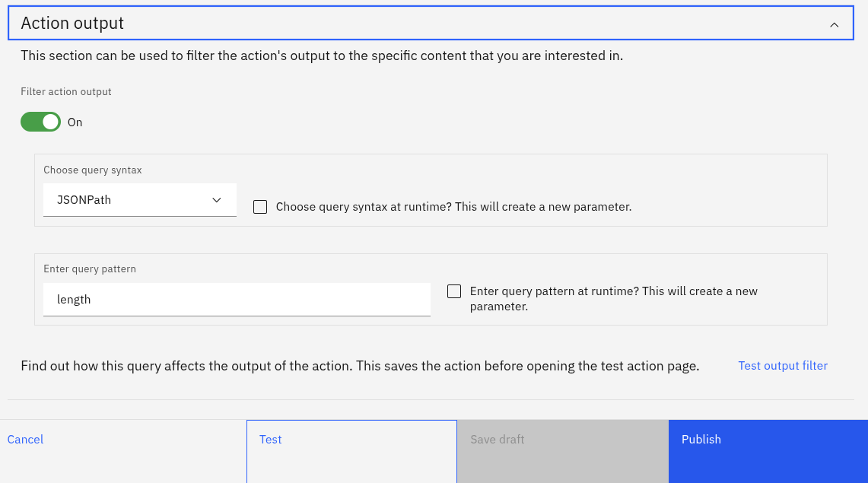Enable choosing query syntax at runtime checkbox
The image size is (868, 483).
point(260,207)
